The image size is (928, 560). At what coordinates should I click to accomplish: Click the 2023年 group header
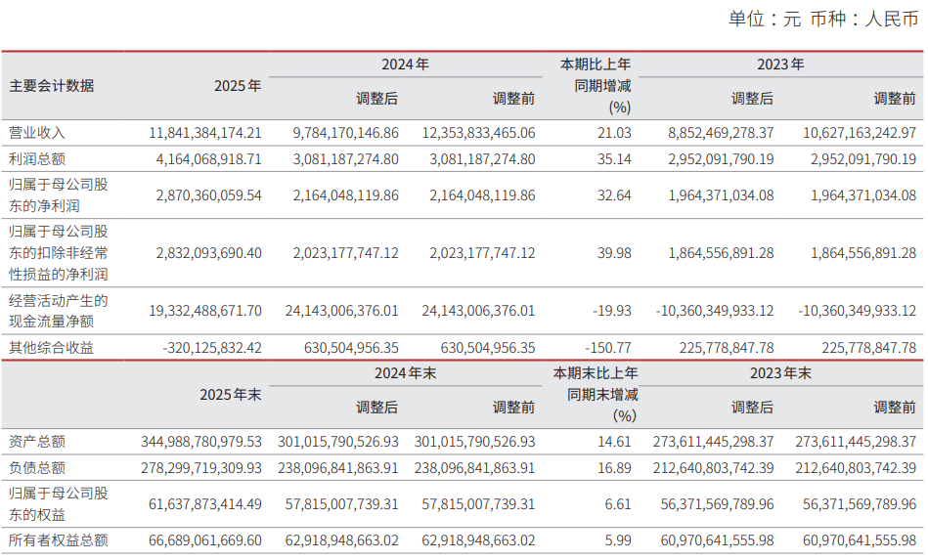click(x=780, y=65)
